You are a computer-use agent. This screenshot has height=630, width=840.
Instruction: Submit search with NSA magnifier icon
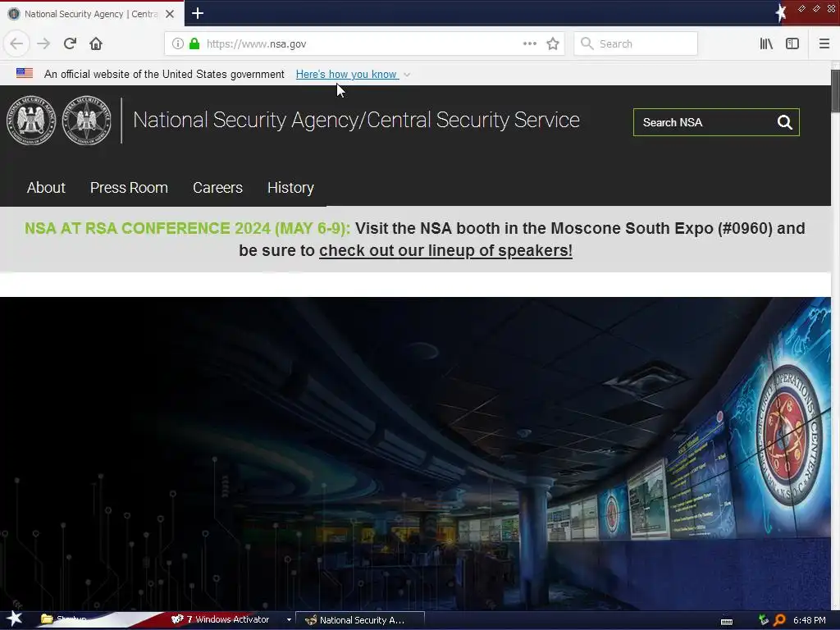click(785, 122)
